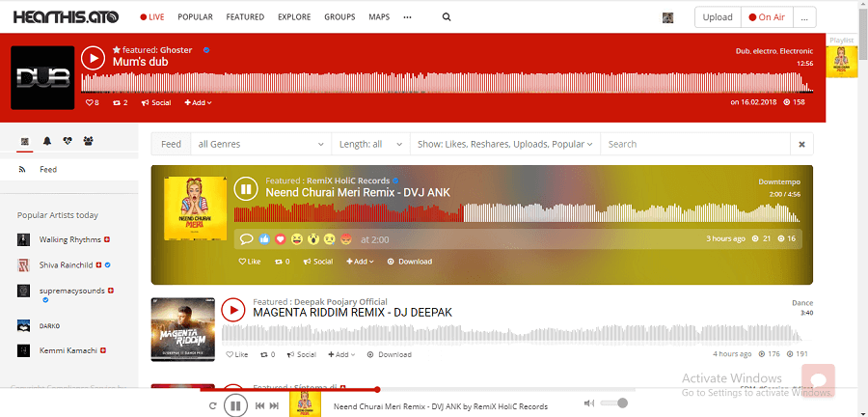
Task: Reshare the Neend Churai Meri Remix
Action: [x=283, y=262]
